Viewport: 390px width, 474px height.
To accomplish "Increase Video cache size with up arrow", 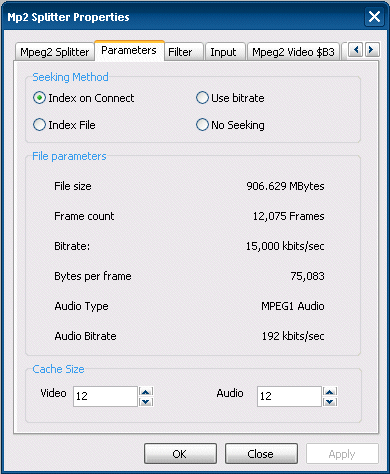I will (146, 391).
